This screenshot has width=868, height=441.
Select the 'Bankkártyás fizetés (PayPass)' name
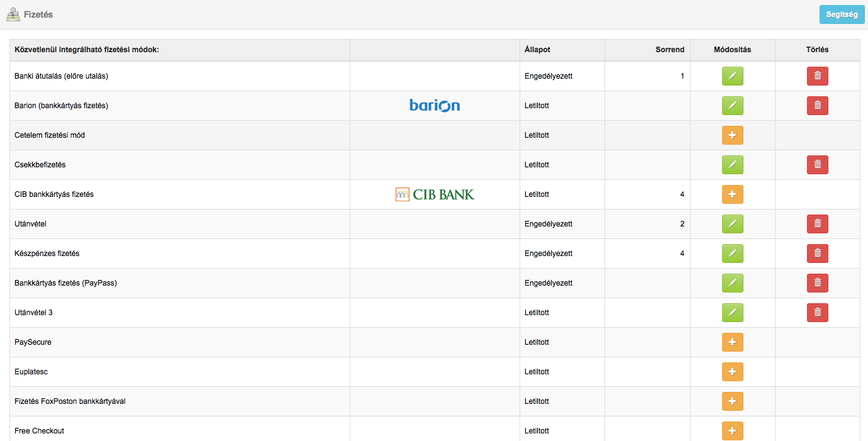65,283
